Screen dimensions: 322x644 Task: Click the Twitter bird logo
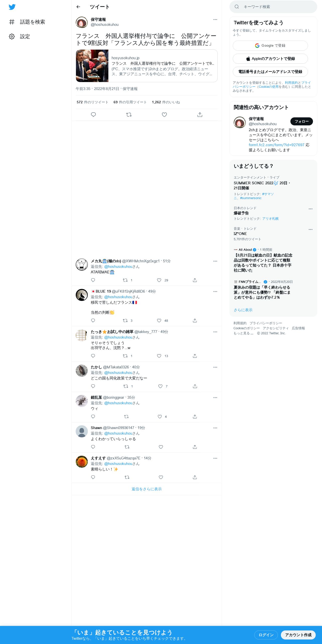pyautogui.click(x=12, y=7)
